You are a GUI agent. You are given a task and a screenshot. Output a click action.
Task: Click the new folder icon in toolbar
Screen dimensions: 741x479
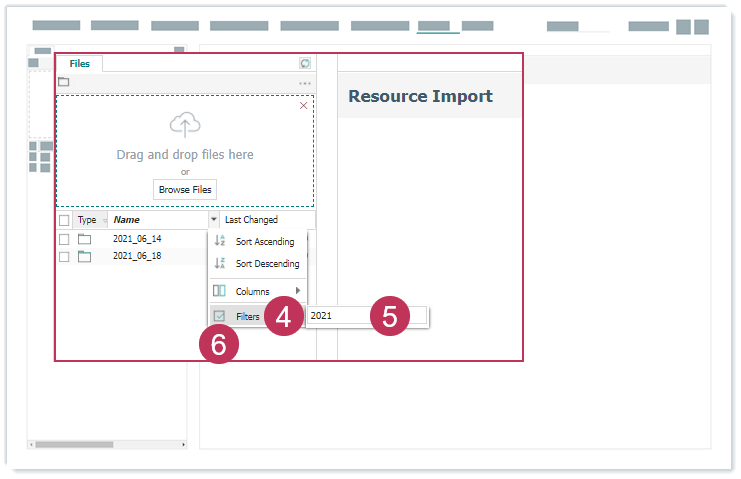pyautogui.click(x=64, y=82)
